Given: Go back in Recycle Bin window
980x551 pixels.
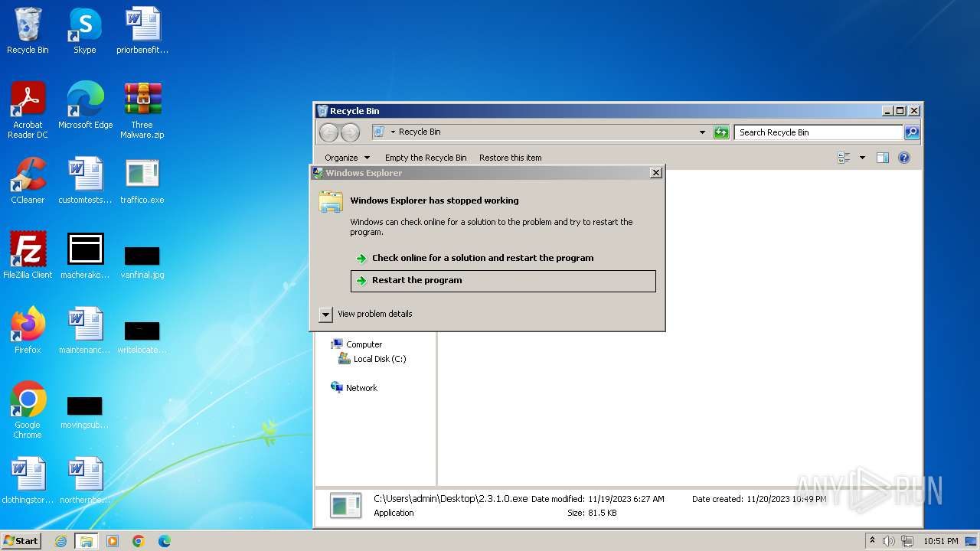Looking at the screenshot, I should pos(328,132).
